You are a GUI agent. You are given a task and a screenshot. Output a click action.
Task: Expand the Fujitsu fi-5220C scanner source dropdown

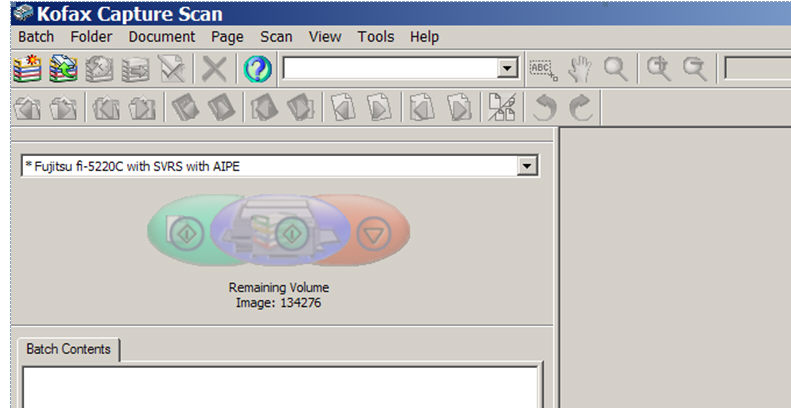pos(528,166)
